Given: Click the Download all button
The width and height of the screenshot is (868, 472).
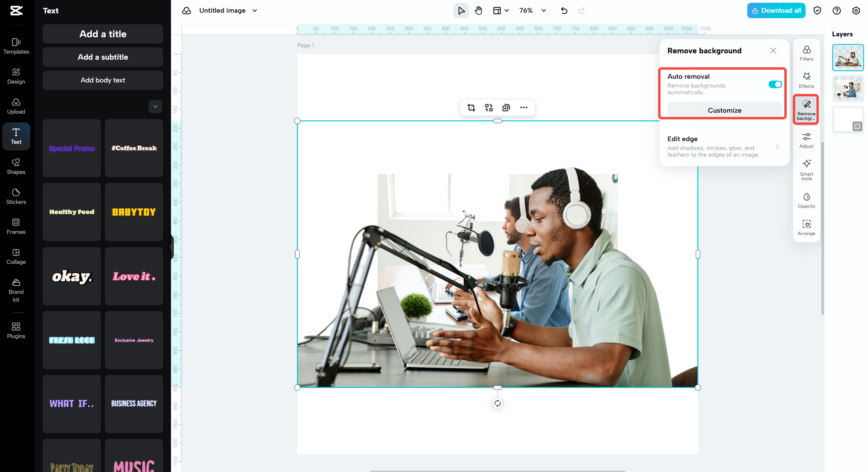Looking at the screenshot, I should point(776,10).
